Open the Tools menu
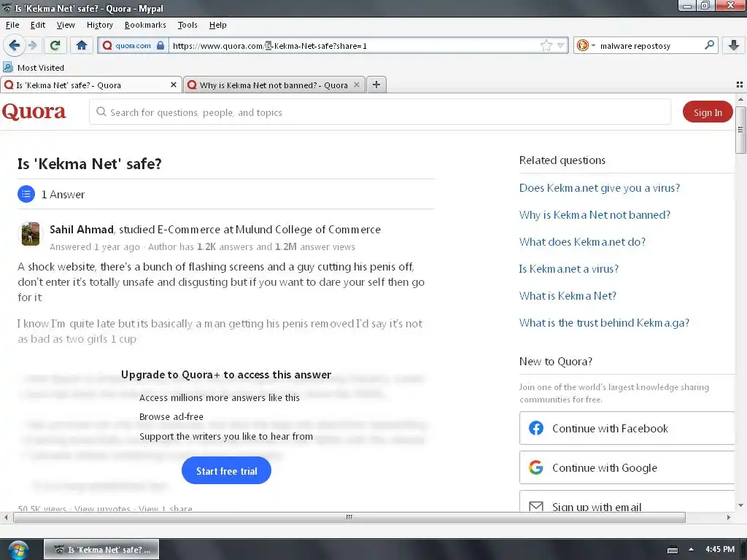 (x=187, y=25)
